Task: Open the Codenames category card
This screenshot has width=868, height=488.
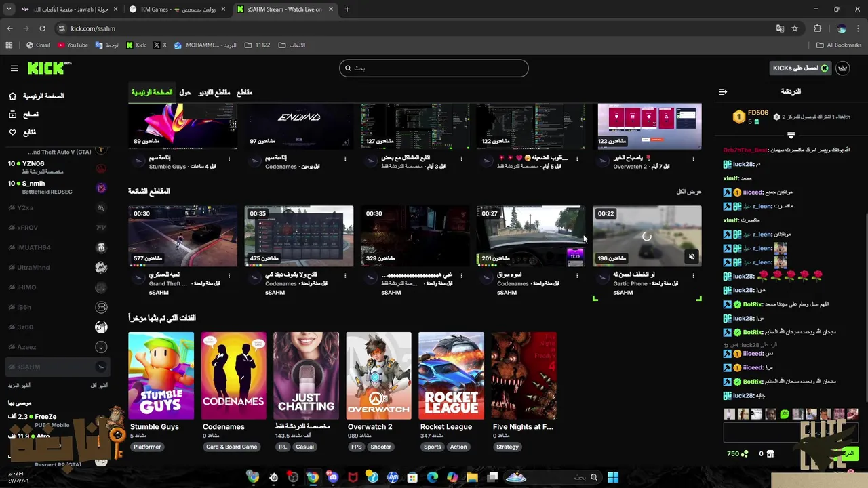Action: pyautogui.click(x=233, y=375)
